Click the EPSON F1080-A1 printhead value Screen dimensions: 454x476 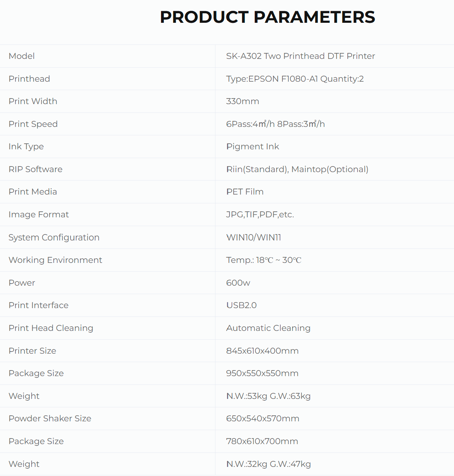295,79
